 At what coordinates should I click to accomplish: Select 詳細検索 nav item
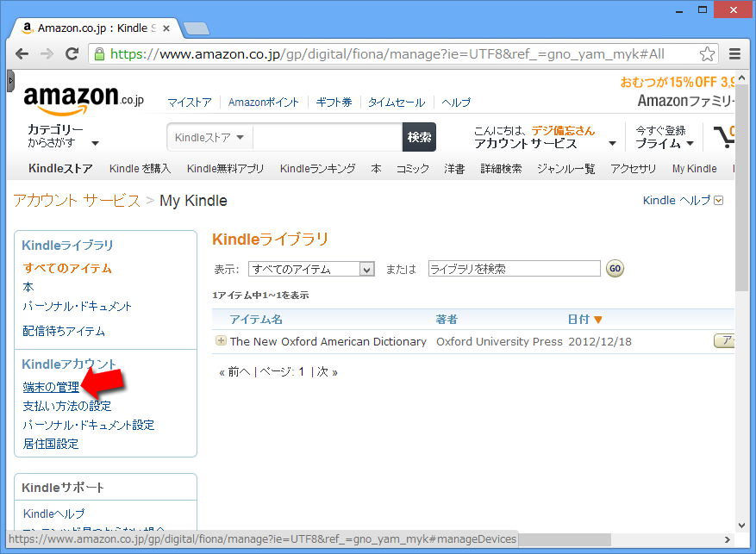click(x=501, y=168)
